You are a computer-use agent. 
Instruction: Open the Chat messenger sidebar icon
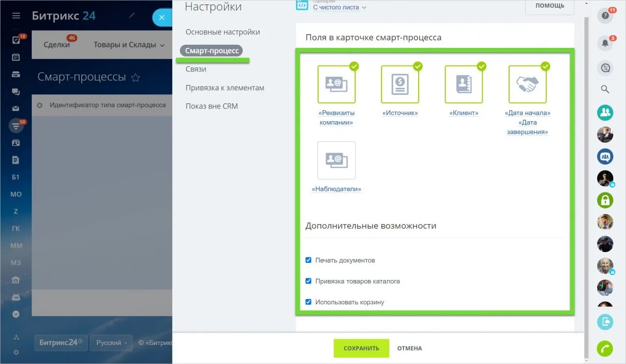coord(16,91)
